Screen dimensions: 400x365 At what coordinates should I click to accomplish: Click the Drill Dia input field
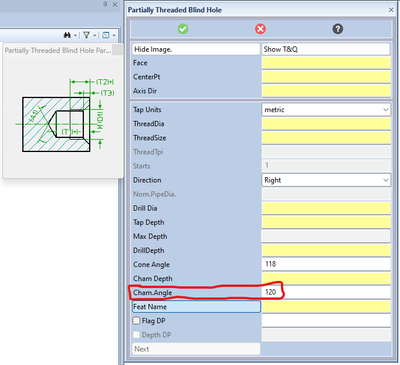(x=326, y=208)
